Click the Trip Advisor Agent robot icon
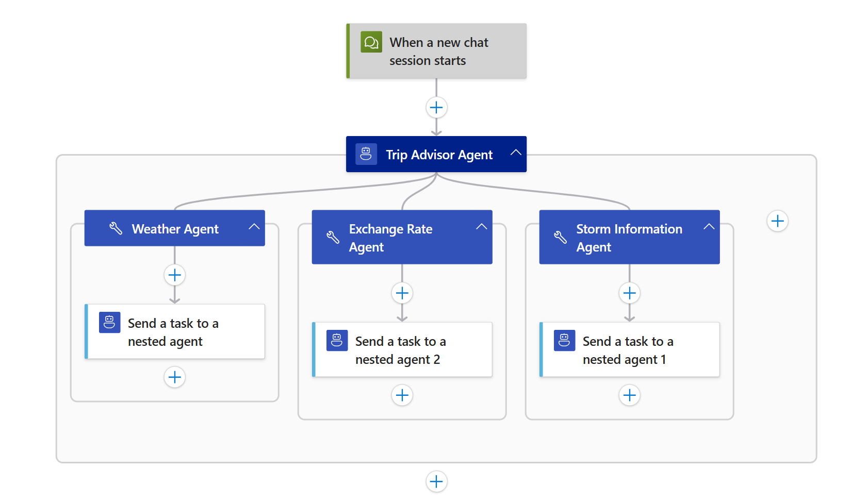The width and height of the screenshot is (868, 502). tap(366, 154)
